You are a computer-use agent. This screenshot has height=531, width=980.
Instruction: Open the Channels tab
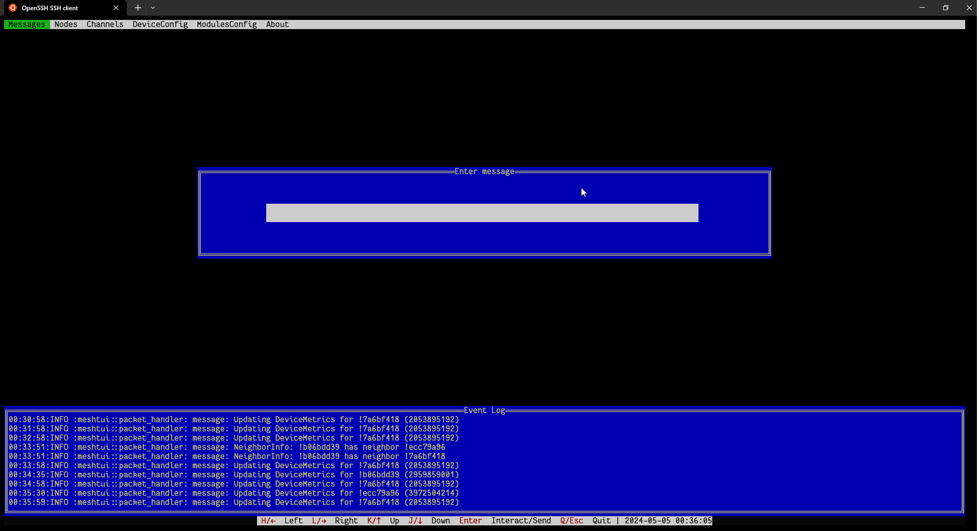[105, 25]
